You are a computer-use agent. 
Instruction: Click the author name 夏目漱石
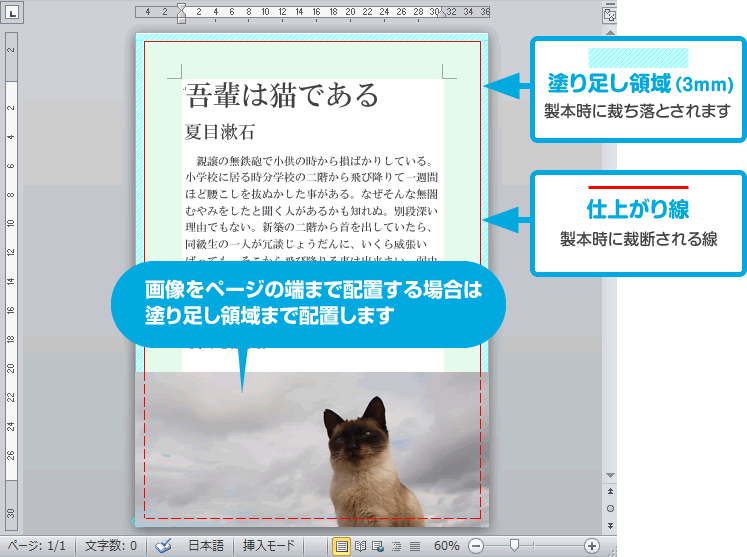pos(220,132)
